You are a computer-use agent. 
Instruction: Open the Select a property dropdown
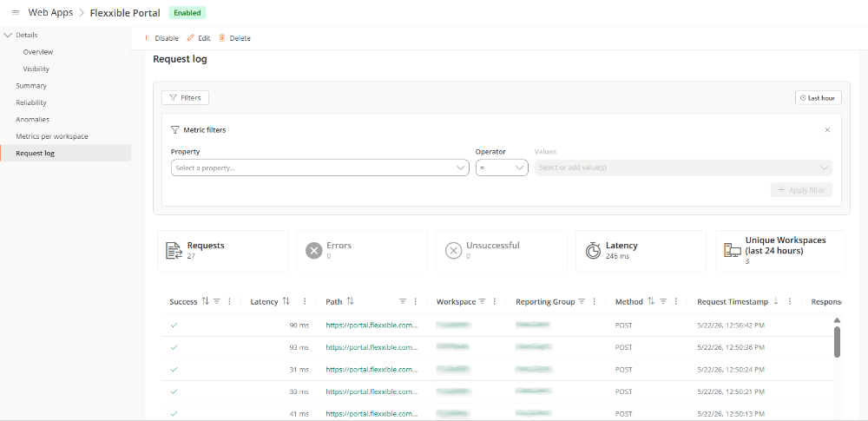tap(320, 168)
